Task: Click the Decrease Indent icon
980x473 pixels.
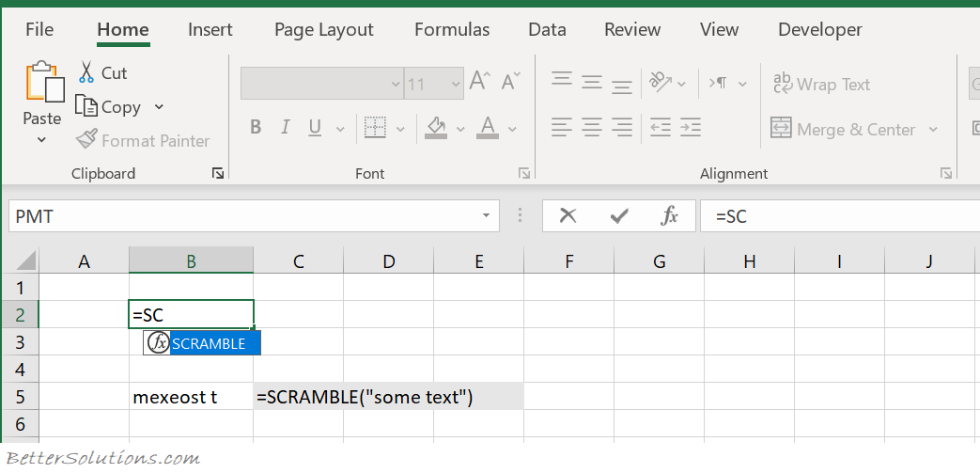Action: pos(660,128)
